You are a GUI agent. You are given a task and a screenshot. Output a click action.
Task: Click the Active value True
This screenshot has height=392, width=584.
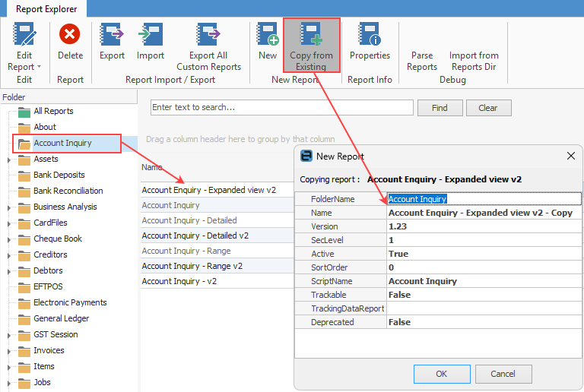point(484,254)
